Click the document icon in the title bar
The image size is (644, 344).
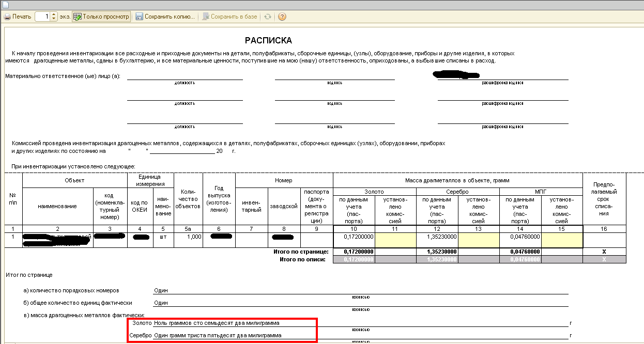(x=6, y=5)
